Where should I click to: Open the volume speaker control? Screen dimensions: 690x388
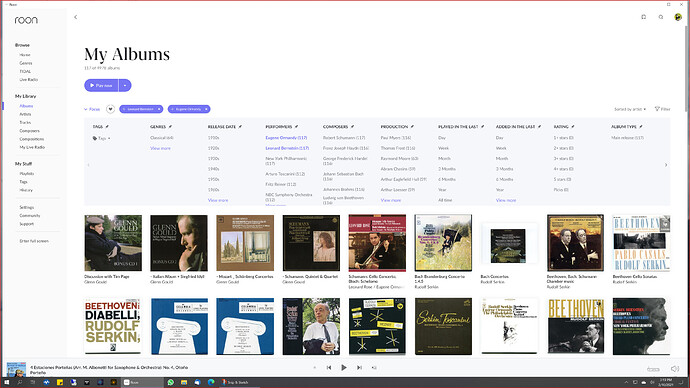pos(675,369)
